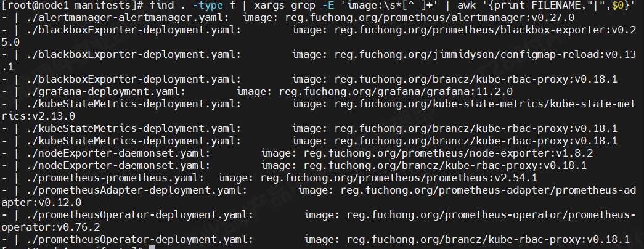Screen dimensions: 644x249
Task: Click the image path 'reg.fuchong.org/grafana/grafana:11.2.0'
Action: click(x=396, y=92)
